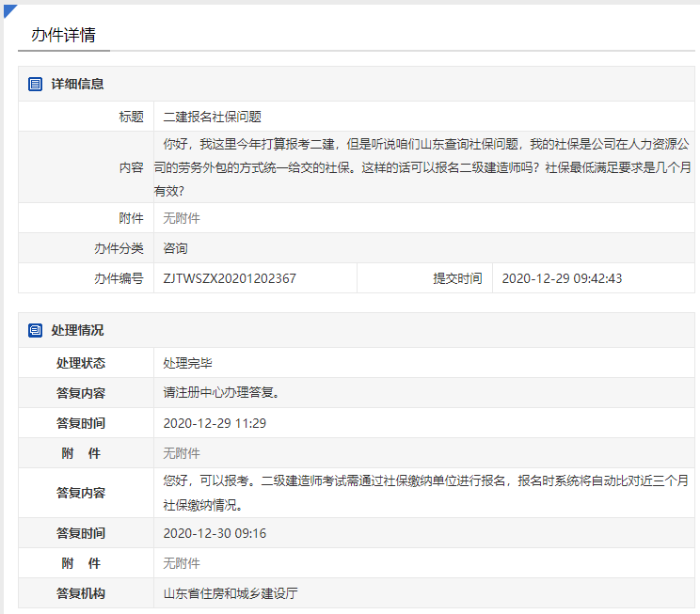
Task: Click the title text 二建报名社保问题
Action: coord(212,117)
